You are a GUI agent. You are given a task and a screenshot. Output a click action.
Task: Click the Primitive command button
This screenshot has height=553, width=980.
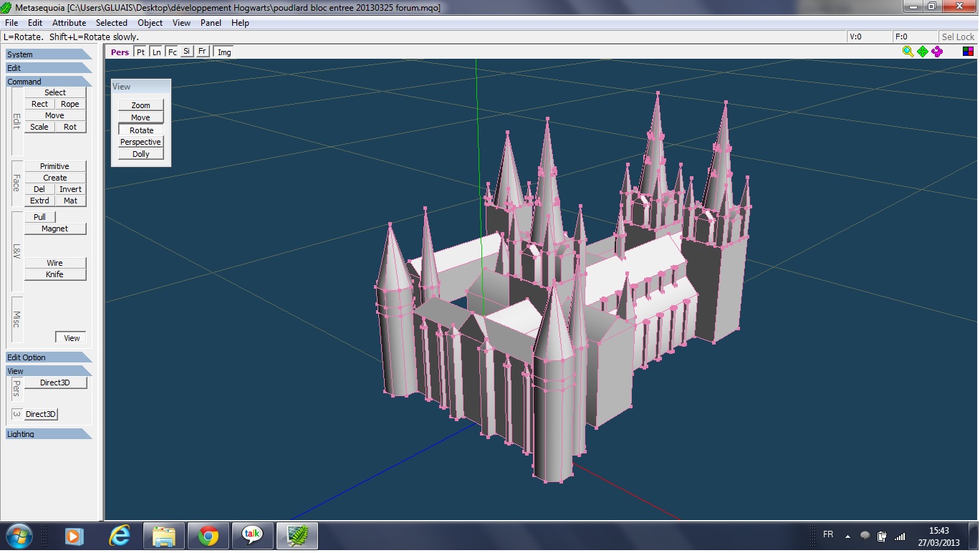(x=54, y=166)
